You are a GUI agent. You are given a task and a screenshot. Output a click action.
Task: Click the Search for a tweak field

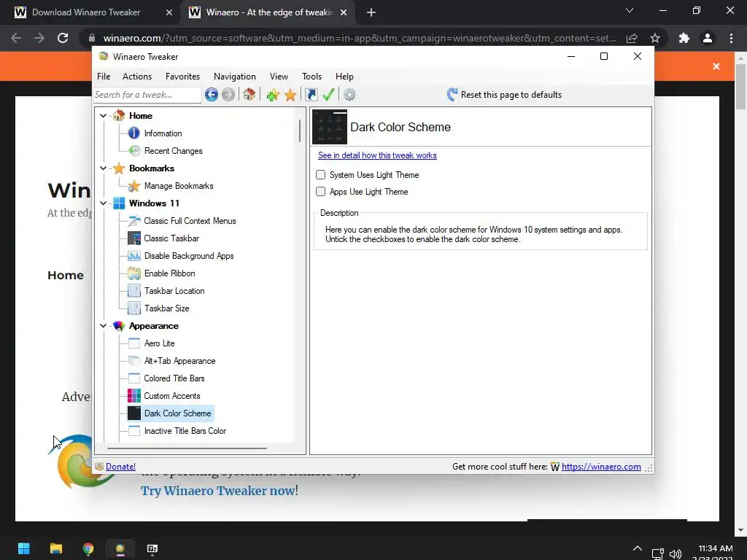tap(147, 95)
